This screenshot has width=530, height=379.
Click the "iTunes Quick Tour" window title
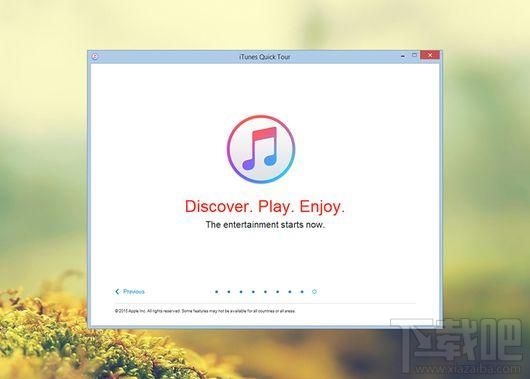coord(265,57)
